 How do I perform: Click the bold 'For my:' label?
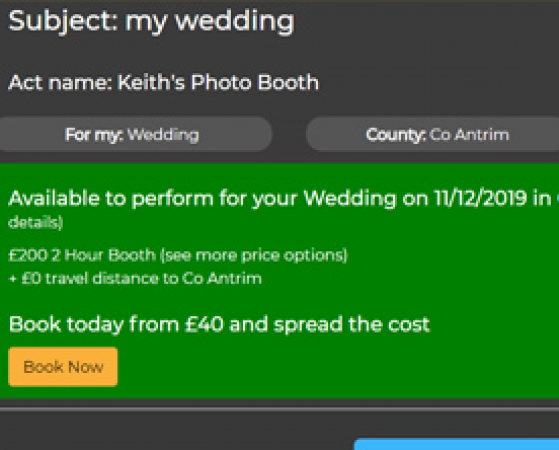pyautogui.click(x=94, y=135)
